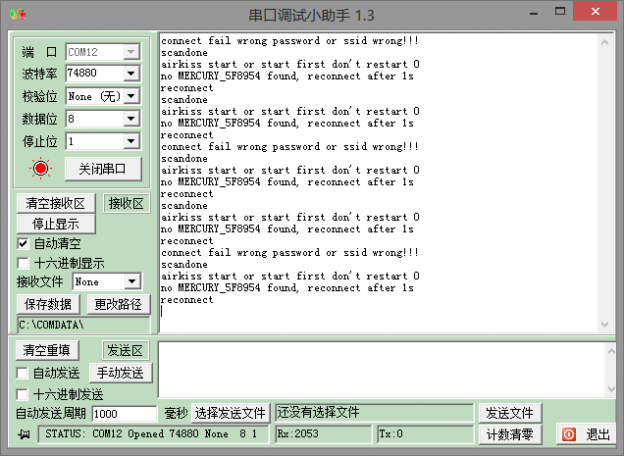Click the Tx:0 counter in status bar

(x=425, y=434)
